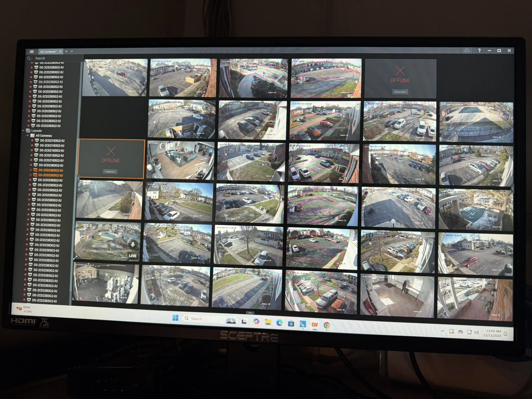Viewport: 532px width, 399px height.
Task: Click Diagnostics on the highlighted offline camera
Action: pyautogui.click(x=110, y=172)
